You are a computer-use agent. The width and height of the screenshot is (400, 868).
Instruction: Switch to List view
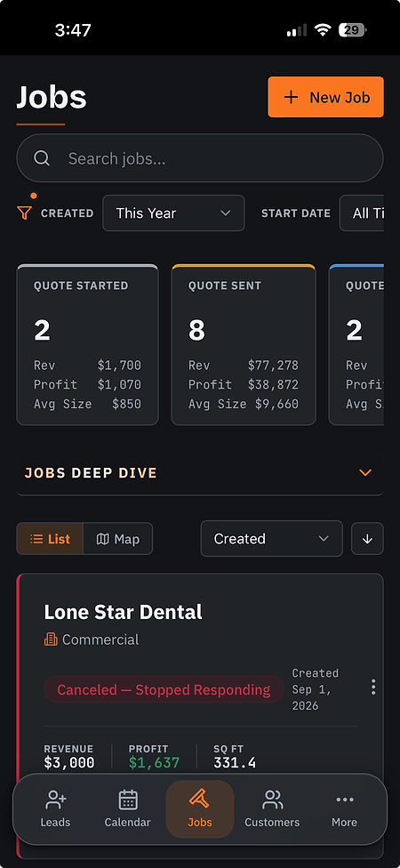click(x=50, y=539)
